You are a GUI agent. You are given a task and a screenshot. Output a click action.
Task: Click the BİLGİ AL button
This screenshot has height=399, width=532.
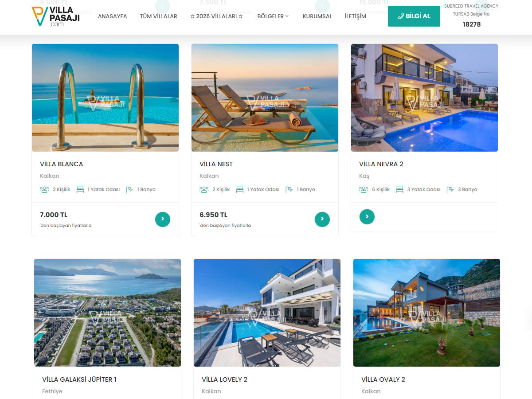(x=414, y=16)
